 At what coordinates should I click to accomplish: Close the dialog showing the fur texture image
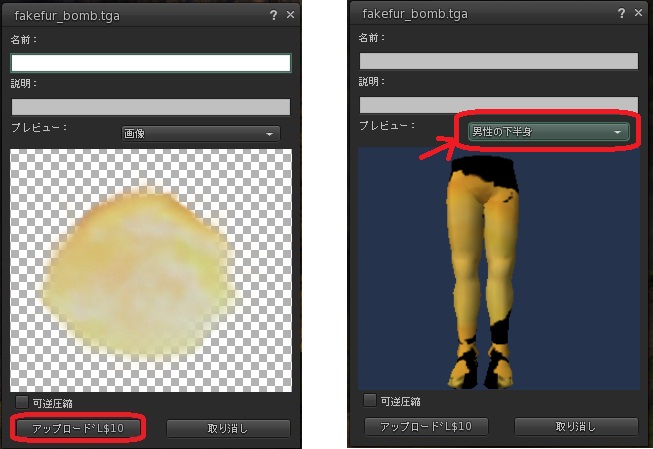pos(290,15)
